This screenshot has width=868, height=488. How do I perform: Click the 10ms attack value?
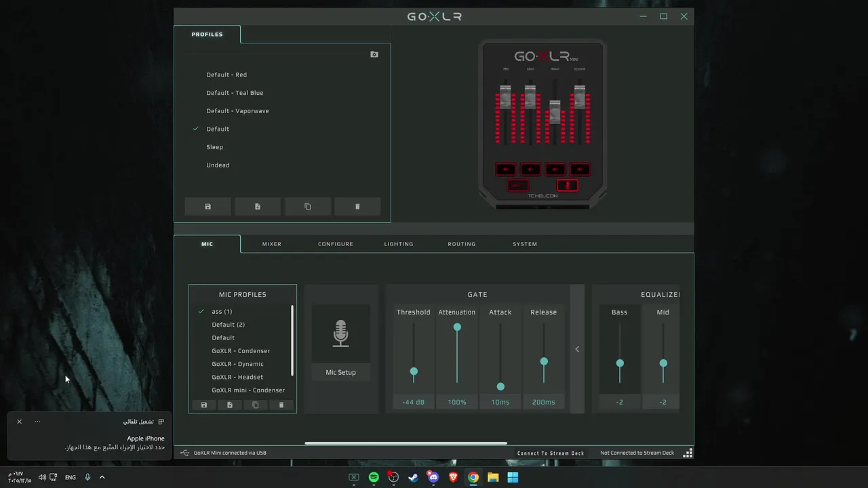tap(500, 402)
